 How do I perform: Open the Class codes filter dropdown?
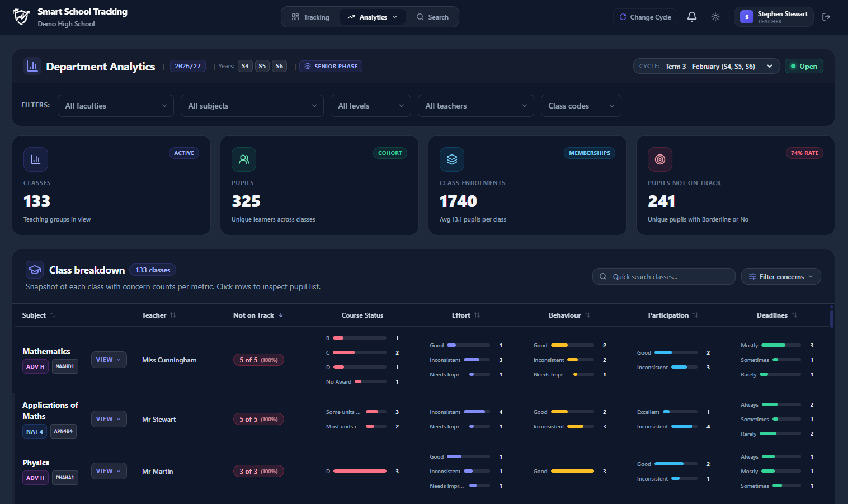coord(581,106)
